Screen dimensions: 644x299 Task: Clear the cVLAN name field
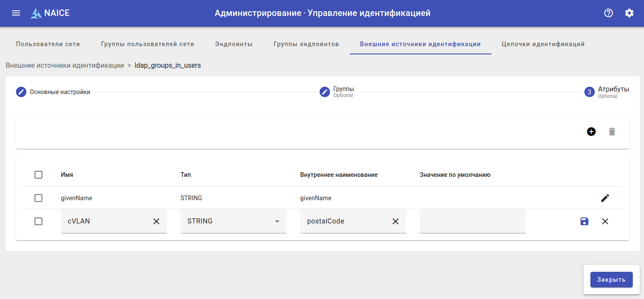[x=156, y=221]
